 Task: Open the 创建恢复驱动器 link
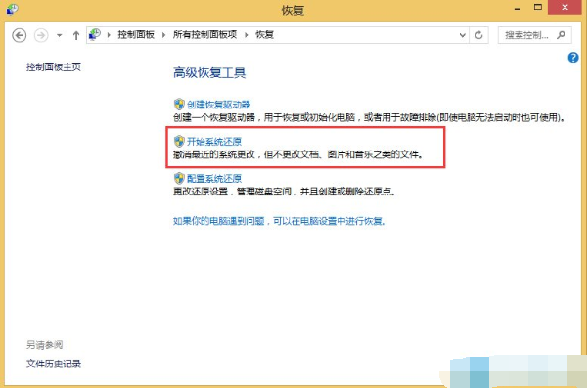pyautogui.click(x=218, y=105)
